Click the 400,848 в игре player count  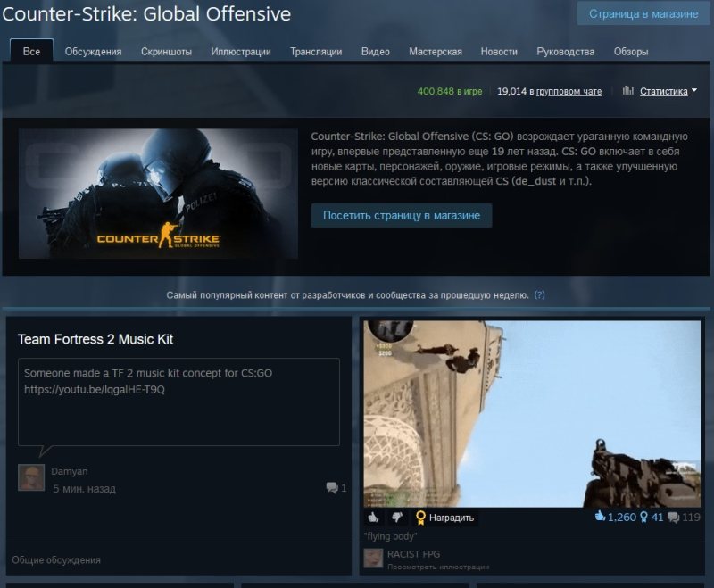point(450,91)
